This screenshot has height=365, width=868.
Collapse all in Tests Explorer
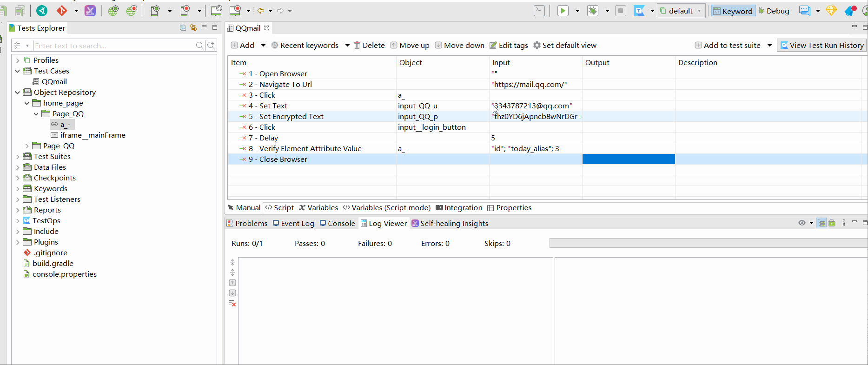[183, 28]
